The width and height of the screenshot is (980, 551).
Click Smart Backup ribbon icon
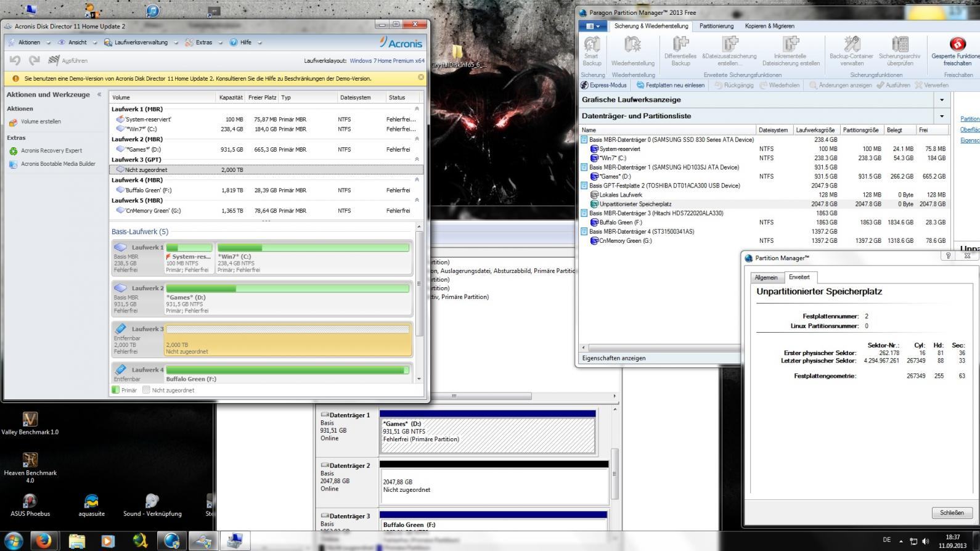(592, 51)
